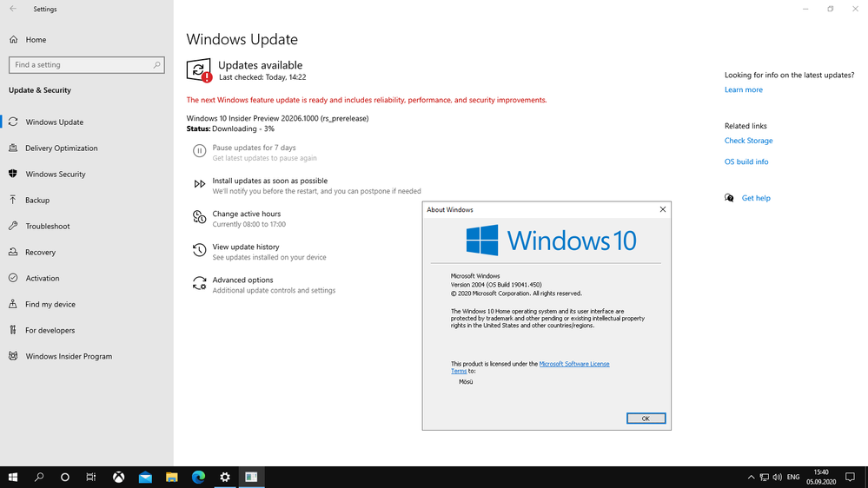
Task: Click the Windows Insider Program cat icon
Action: [13, 356]
